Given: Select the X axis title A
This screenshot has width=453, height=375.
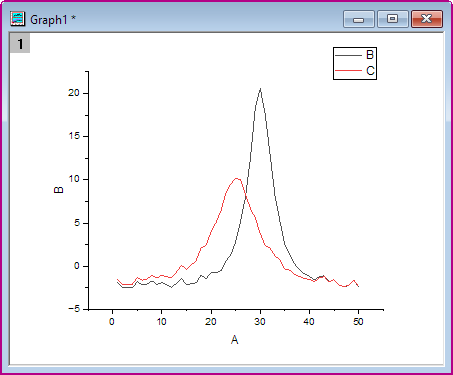Looking at the screenshot, I should (235, 340).
